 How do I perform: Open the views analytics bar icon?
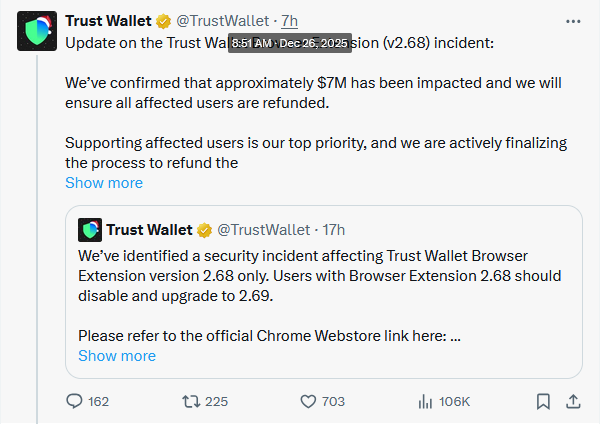coord(423,401)
